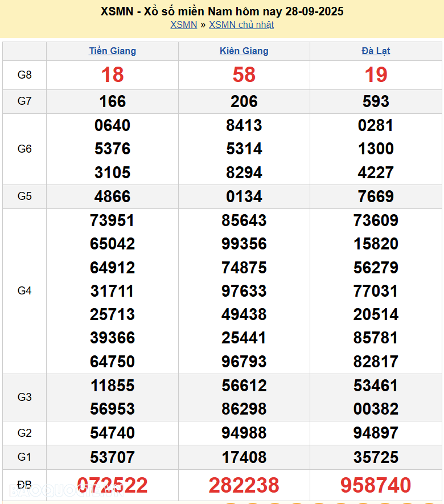Click the page title XSMN 28-09-2025
The width and height of the screenshot is (444, 504).
(222, 11)
